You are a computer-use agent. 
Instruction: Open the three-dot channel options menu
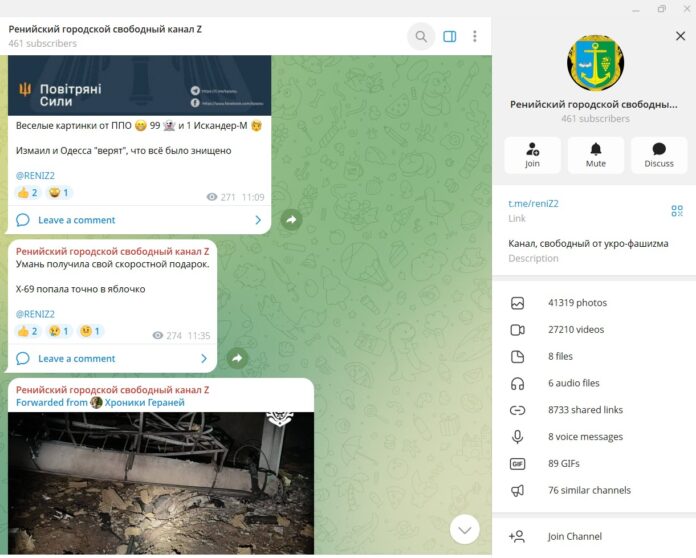[474, 37]
